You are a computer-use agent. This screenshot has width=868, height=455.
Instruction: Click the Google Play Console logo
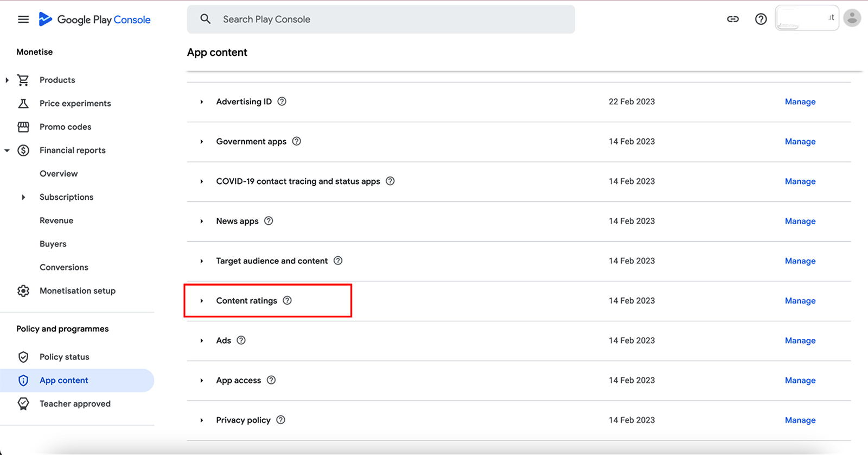95,20
